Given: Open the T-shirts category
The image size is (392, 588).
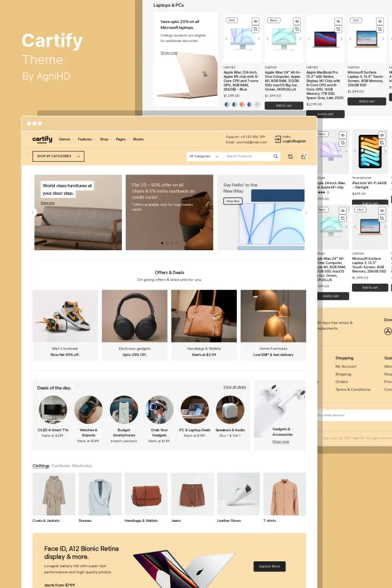Looking at the screenshot, I should pos(284,498).
